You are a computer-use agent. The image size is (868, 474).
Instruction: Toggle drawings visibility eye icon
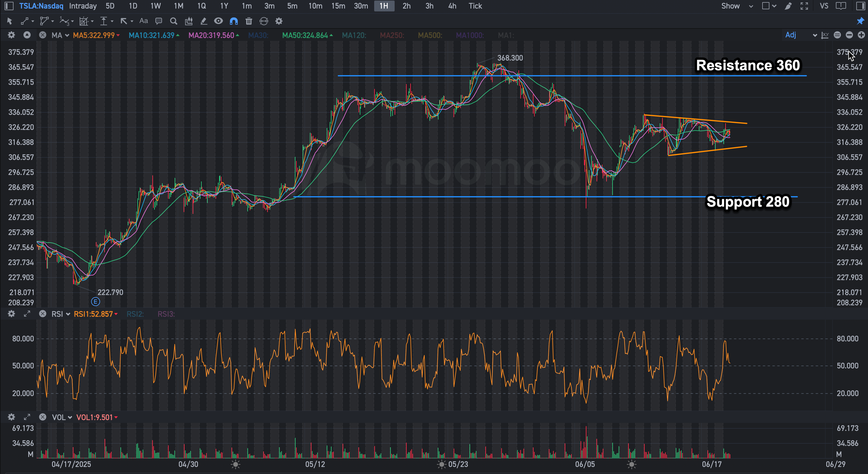218,21
